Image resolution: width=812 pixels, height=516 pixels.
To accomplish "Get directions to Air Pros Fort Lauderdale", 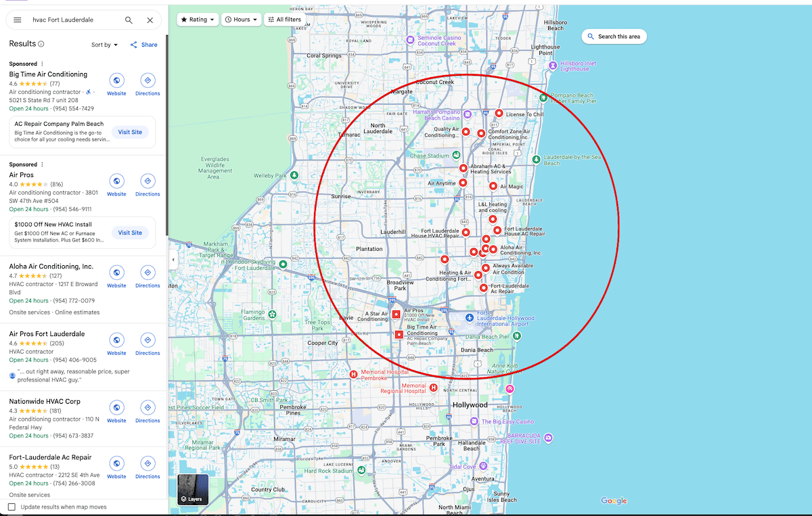I will [x=148, y=341].
